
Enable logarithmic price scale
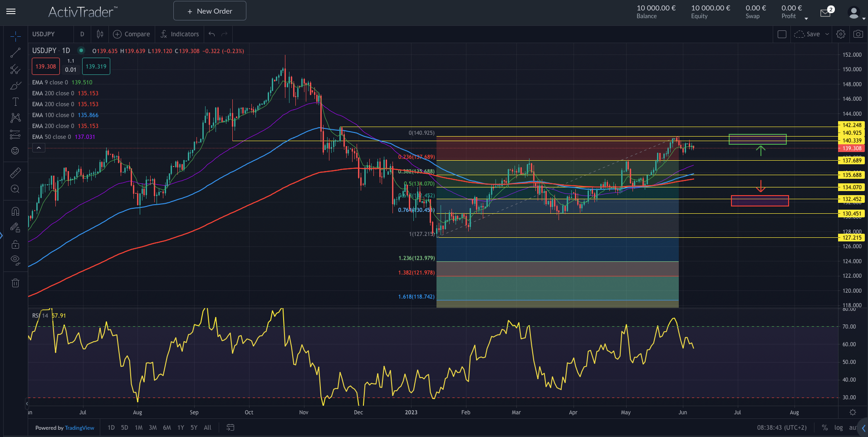[x=838, y=427]
